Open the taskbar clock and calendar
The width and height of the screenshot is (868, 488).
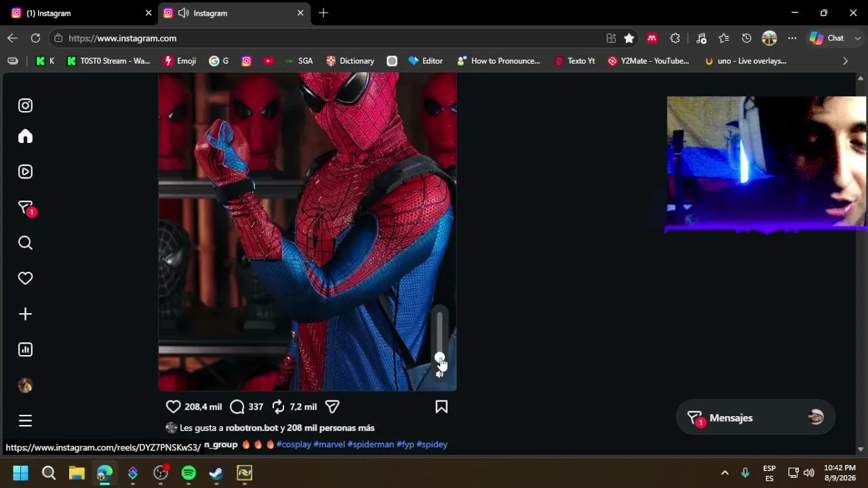(840, 472)
